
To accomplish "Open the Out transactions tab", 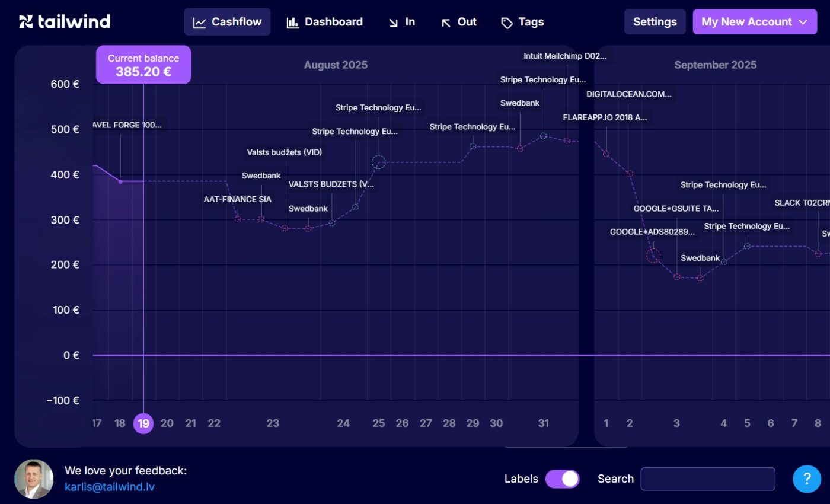I will (458, 22).
